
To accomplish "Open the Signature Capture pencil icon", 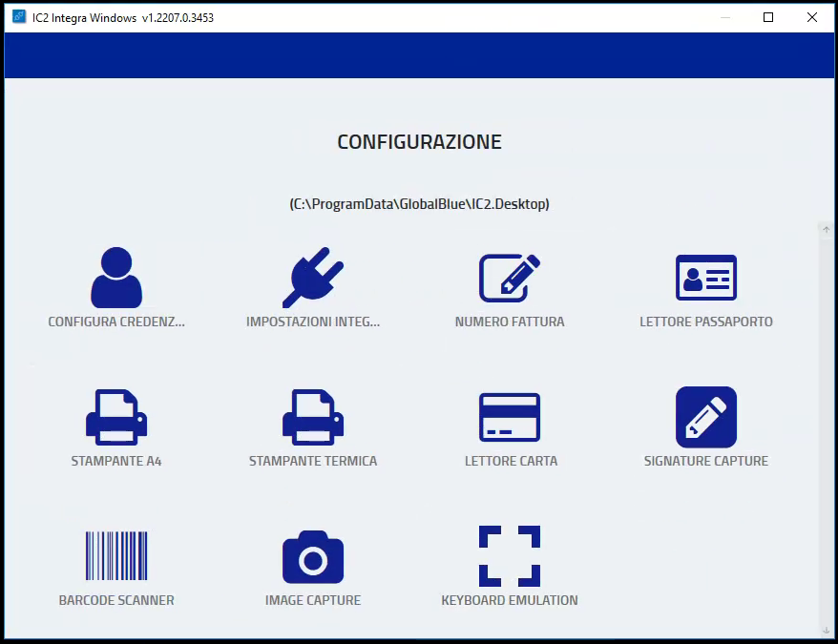I will (x=706, y=417).
